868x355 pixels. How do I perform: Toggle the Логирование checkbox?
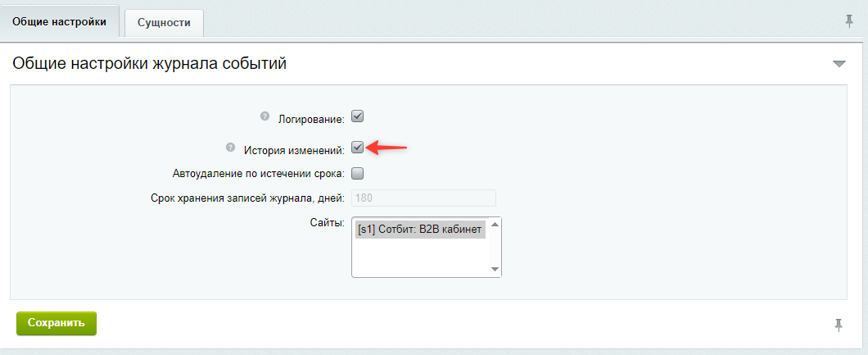tap(358, 117)
